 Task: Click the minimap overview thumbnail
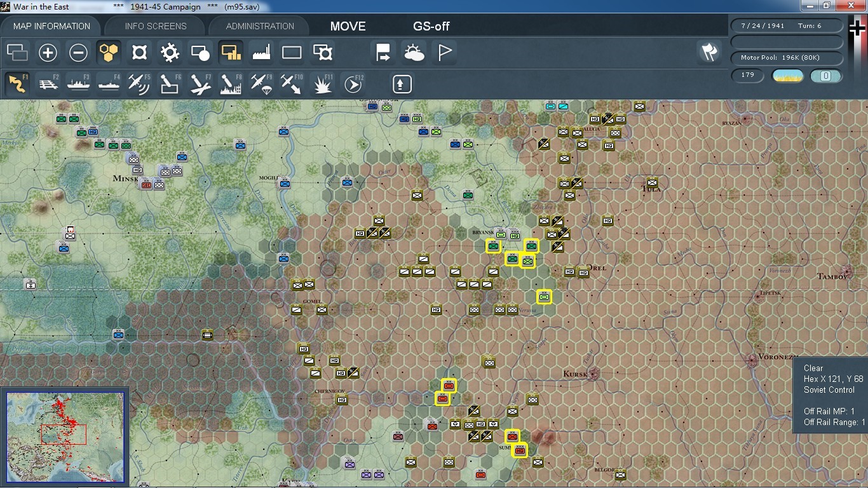(65, 437)
